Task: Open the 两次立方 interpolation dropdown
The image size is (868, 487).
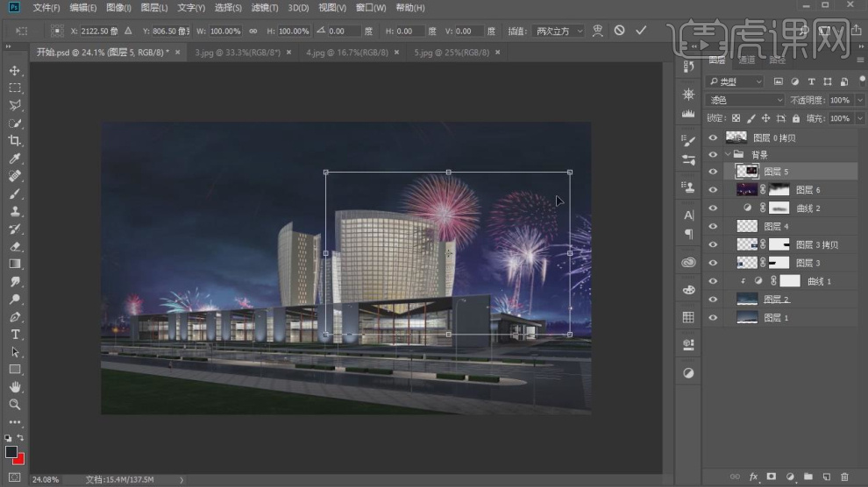Action: click(558, 31)
